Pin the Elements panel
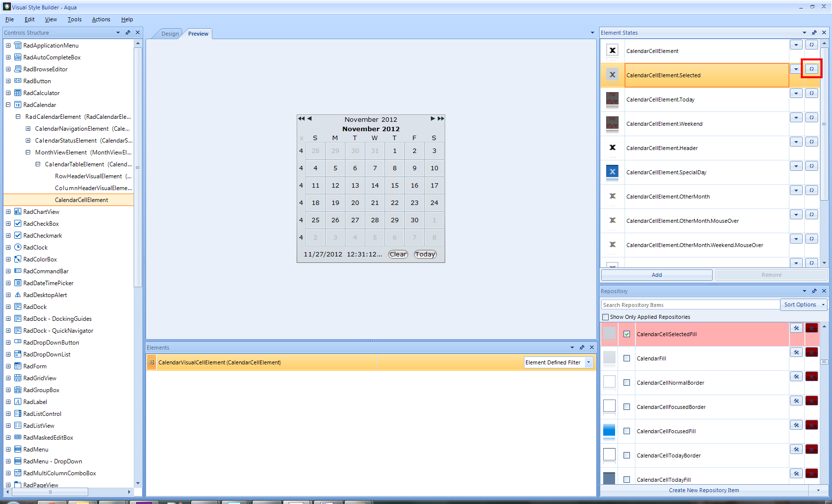The height and width of the screenshot is (504, 832). pyautogui.click(x=582, y=348)
